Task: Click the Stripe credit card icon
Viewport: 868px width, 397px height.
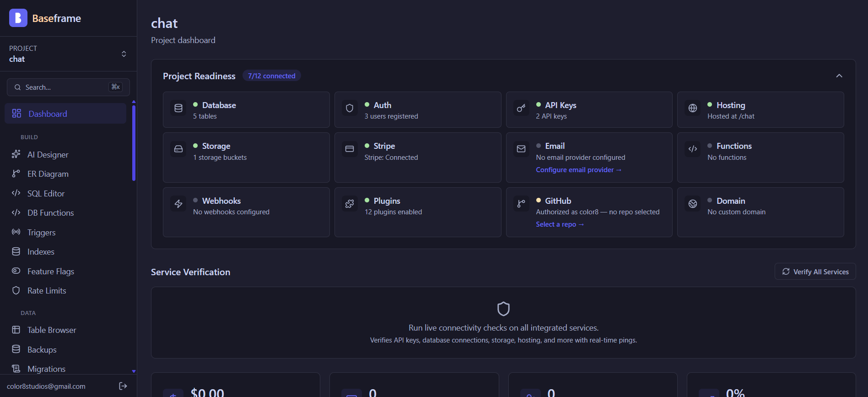Action: (x=350, y=149)
